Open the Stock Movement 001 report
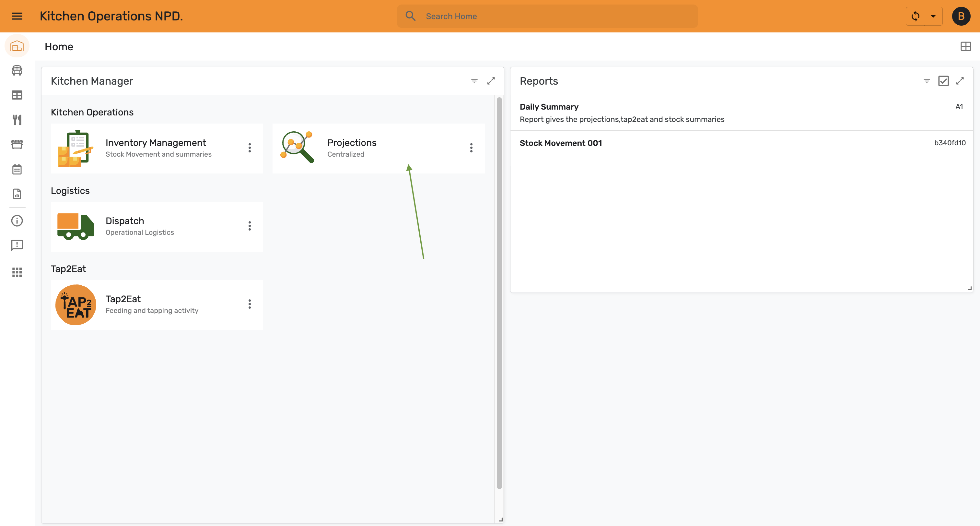980x526 pixels. tap(741, 149)
